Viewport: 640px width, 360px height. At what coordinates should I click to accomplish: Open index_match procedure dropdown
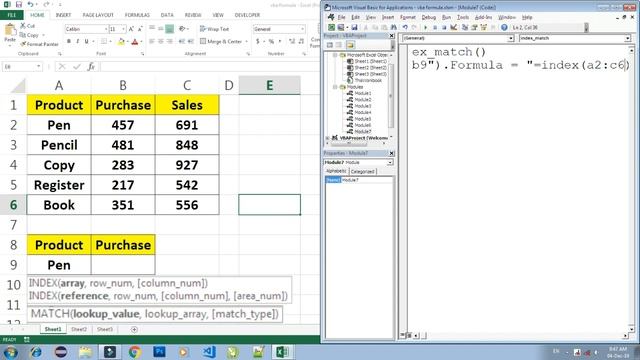point(627,38)
